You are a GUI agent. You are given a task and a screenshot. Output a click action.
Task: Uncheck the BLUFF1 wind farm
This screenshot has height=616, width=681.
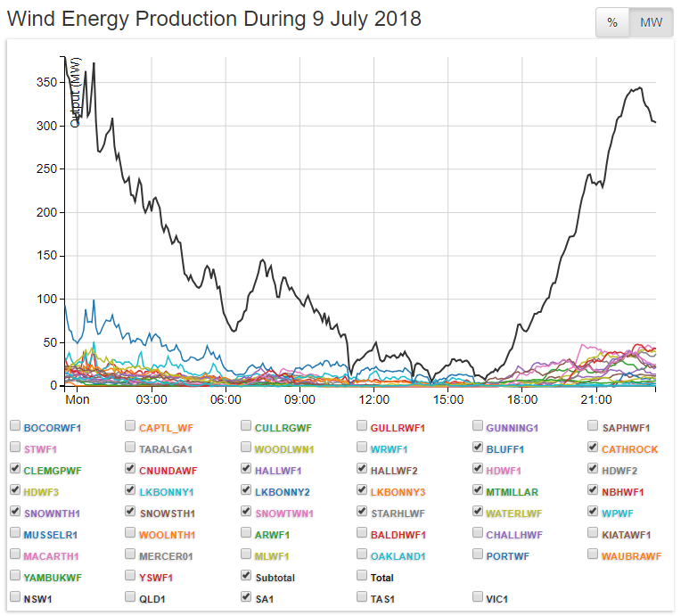pyautogui.click(x=479, y=448)
